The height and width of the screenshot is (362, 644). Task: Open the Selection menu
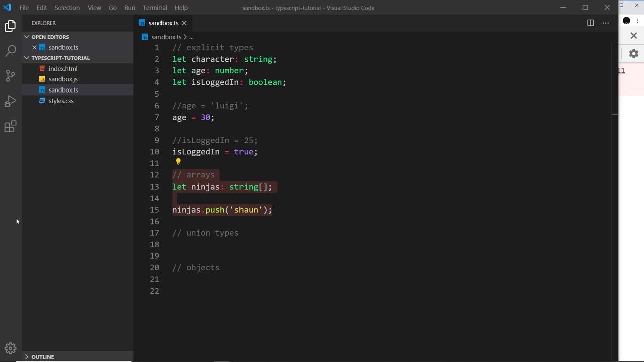coord(67,8)
